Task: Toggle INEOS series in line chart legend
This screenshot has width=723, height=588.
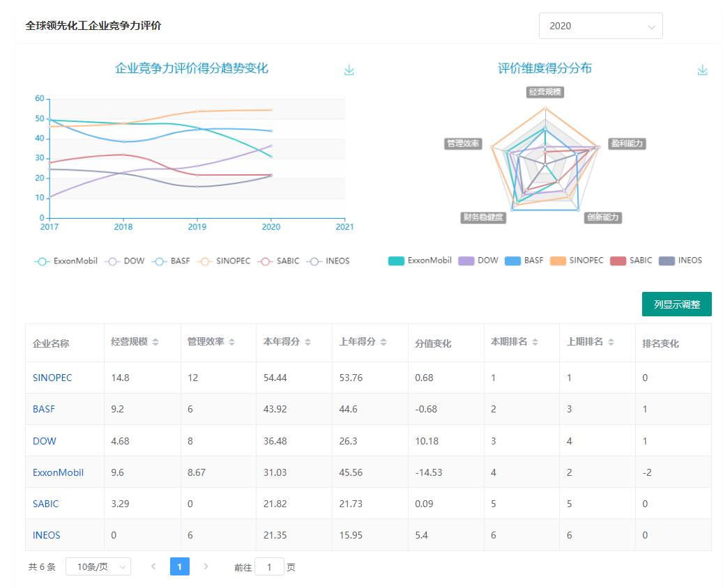Action: pyautogui.click(x=328, y=261)
